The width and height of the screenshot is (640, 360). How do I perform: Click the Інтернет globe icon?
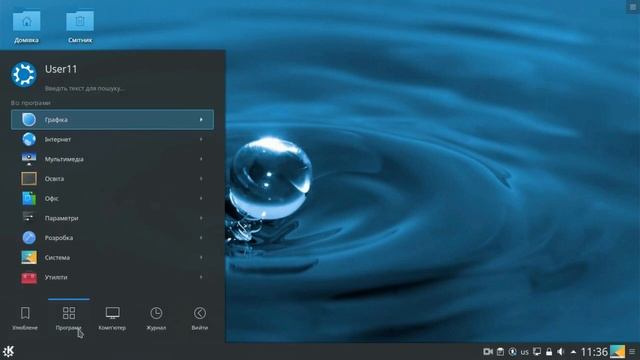point(29,139)
